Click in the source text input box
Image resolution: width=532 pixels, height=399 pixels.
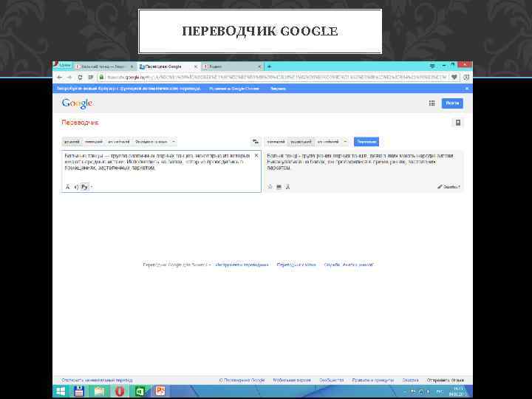tap(161, 171)
